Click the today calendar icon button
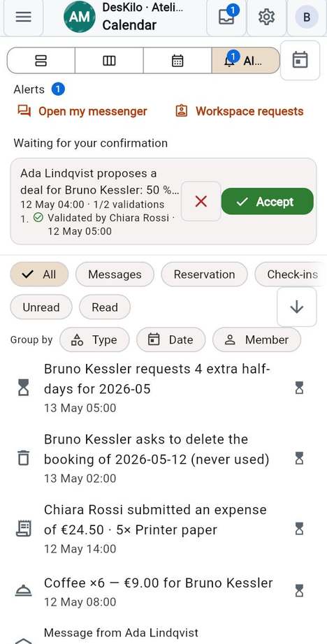Image resolution: width=327 pixels, height=644 pixels. [x=300, y=60]
